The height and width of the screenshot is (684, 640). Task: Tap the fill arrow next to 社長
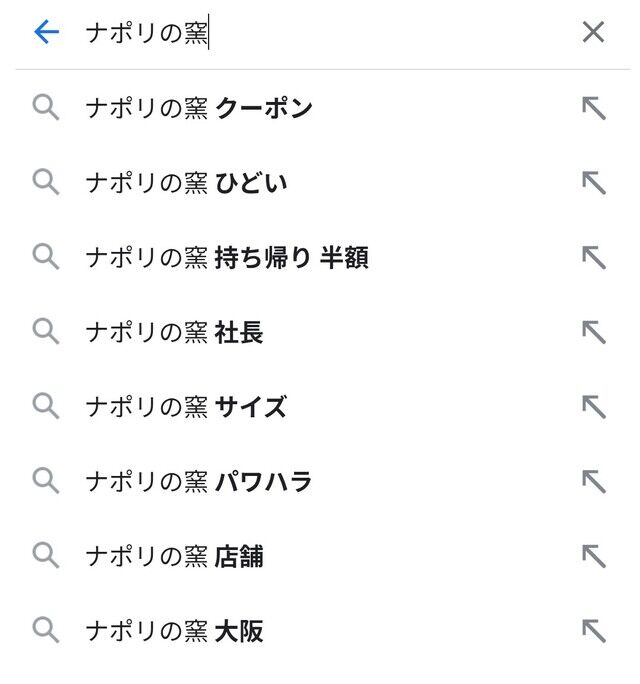[594, 333]
